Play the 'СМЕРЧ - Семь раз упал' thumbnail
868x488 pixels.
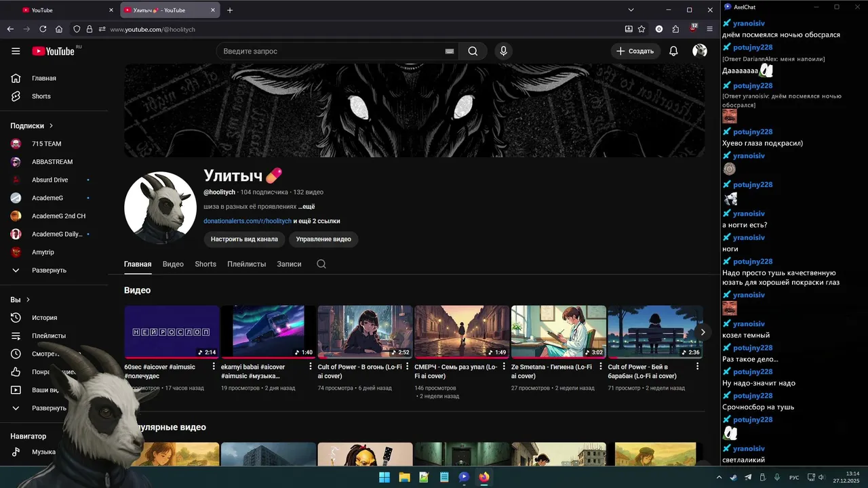click(x=462, y=331)
